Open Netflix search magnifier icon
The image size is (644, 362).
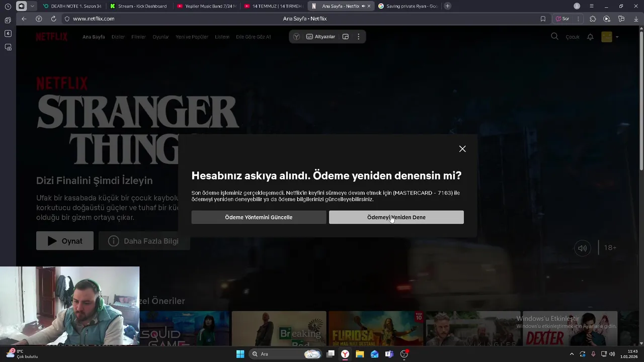tap(554, 36)
